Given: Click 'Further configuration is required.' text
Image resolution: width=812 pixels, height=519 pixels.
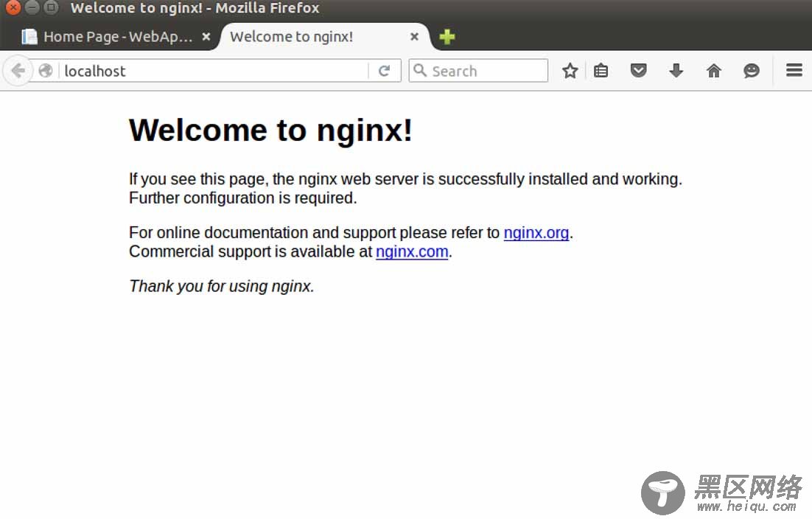Looking at the screenshot, I should (x=243, y=198).
